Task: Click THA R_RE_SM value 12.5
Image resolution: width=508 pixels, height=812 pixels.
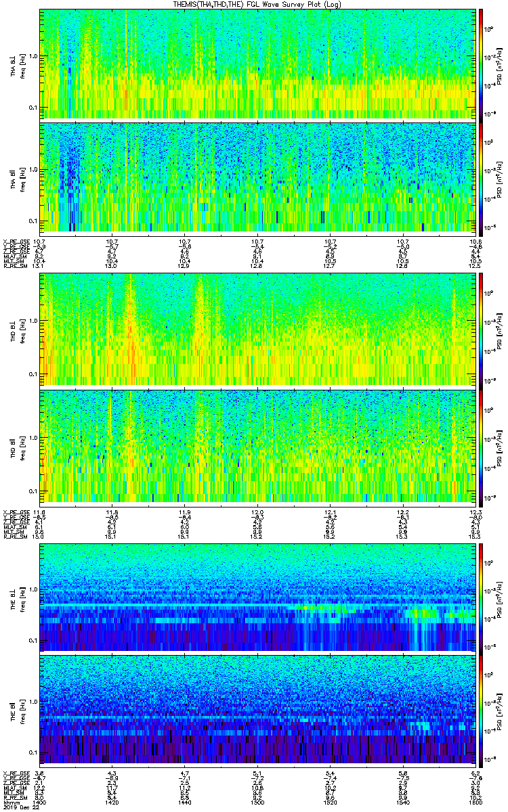Action: coord(475,266)
